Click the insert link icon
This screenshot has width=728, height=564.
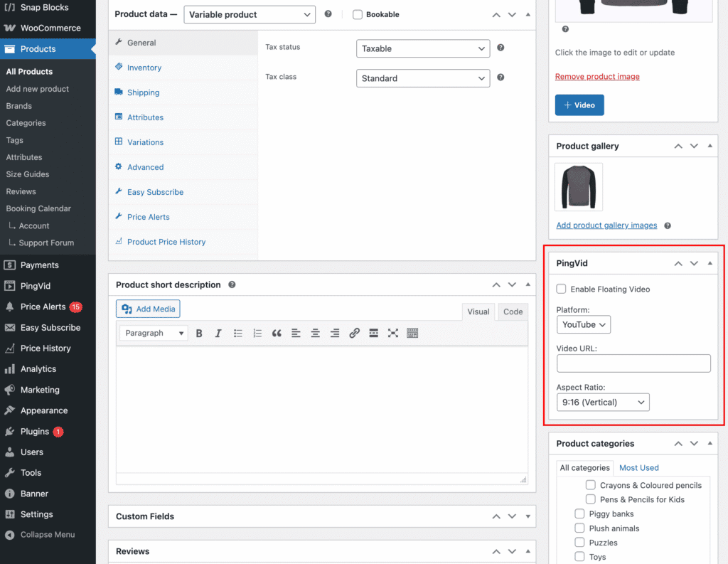[354, 333]
